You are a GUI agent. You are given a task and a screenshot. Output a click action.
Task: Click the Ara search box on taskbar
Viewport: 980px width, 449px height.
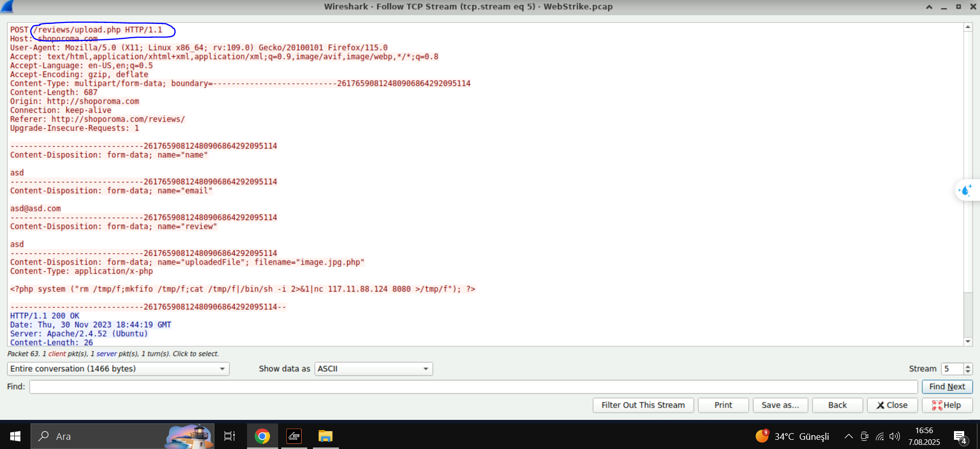coord(122,436)
